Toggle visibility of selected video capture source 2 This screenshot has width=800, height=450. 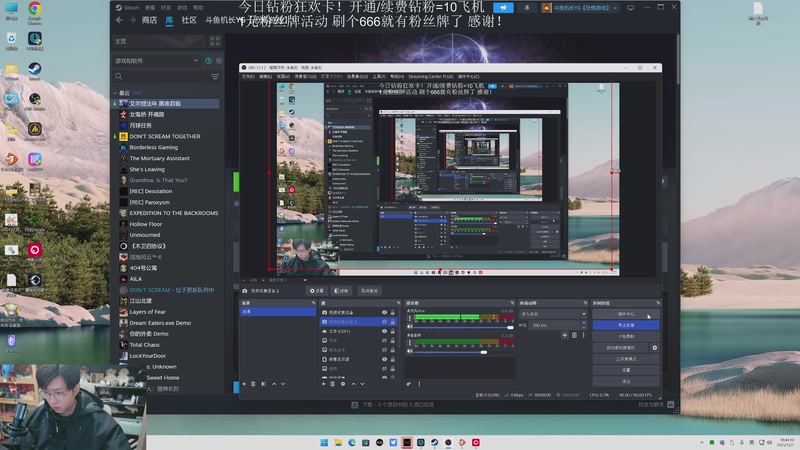(384, 322)
